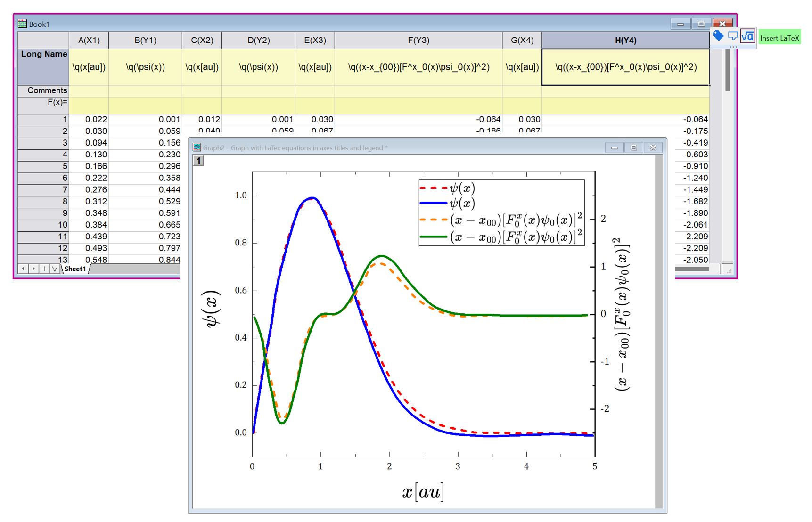Select column header H(Y4)
The width and height of the screenshot is (812, 522).
point(625,41)
